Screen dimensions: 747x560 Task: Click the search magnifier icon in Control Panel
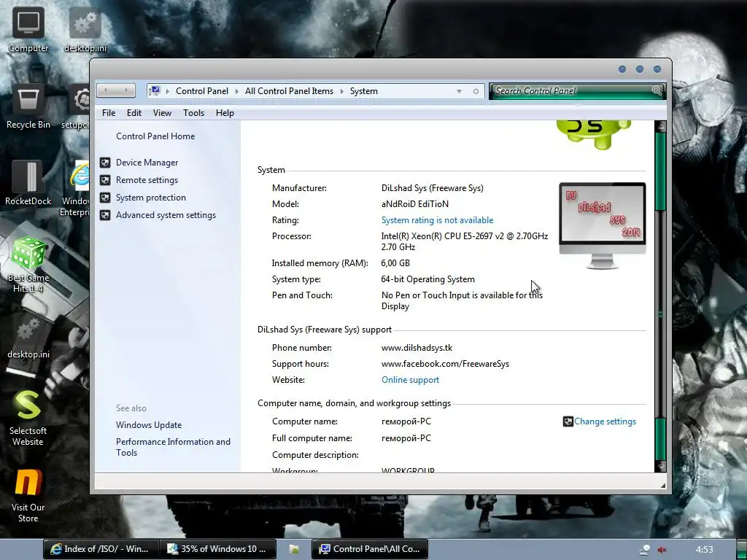(x=657, y=90)
